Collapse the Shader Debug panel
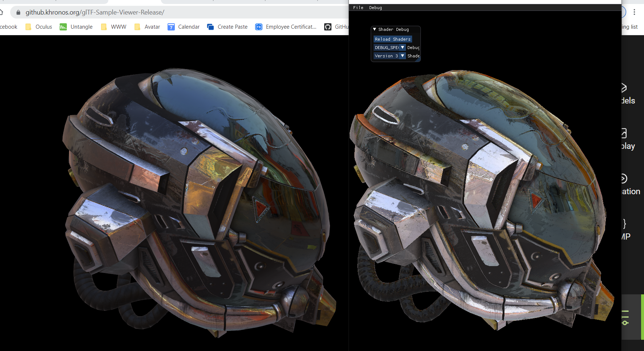Viewport: 644px width, 351px height. click(x=374, y=29)
